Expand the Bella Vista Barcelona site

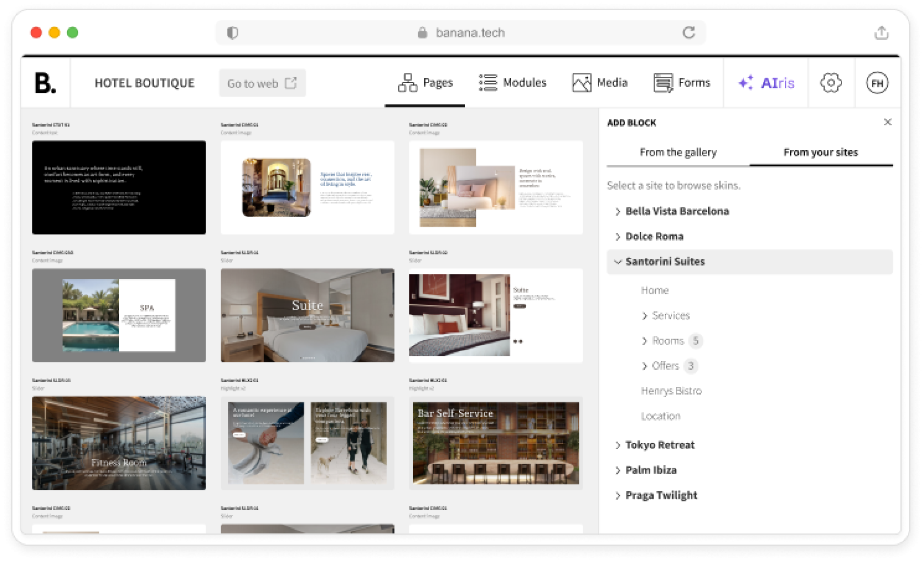point(618,211)
